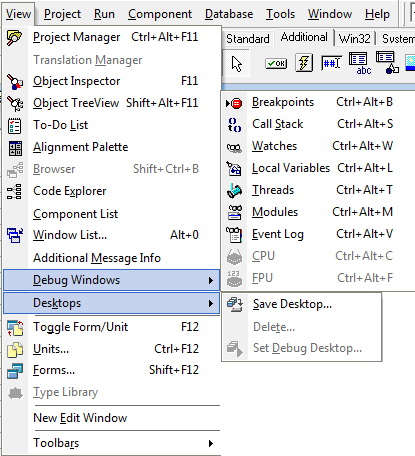Click the Threads spool icon
This screenshot has height=456, width=415.
click(x=234, y=191)
